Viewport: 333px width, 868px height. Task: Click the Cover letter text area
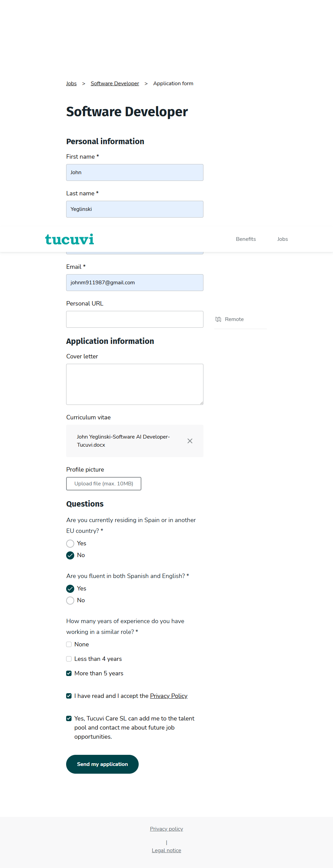click(x=135, y=384)
